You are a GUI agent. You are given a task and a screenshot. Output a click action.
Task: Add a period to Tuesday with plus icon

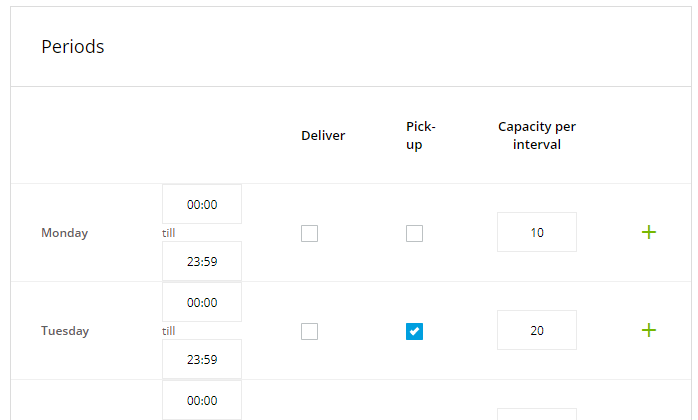[648, 330]
